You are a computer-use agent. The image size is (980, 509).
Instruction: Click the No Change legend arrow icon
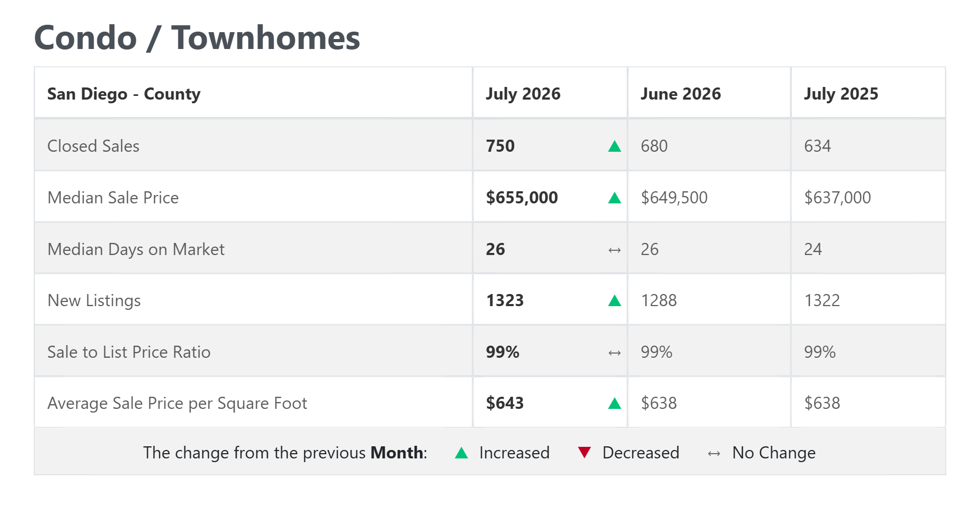click(x=714, y=454)
